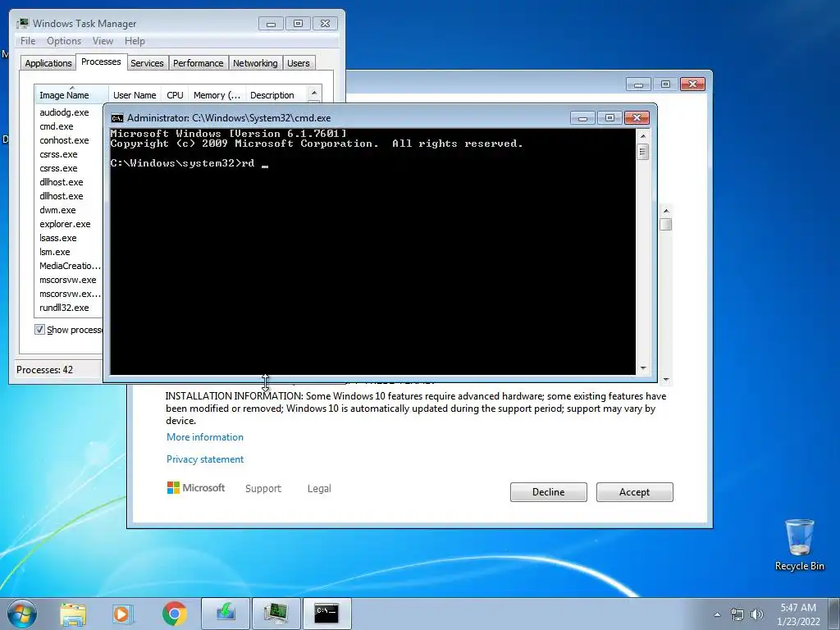The height and width of the screenshot is (630, 840).
Task: Maximize the cmd.exe window
Action: [x=609, y=118]
